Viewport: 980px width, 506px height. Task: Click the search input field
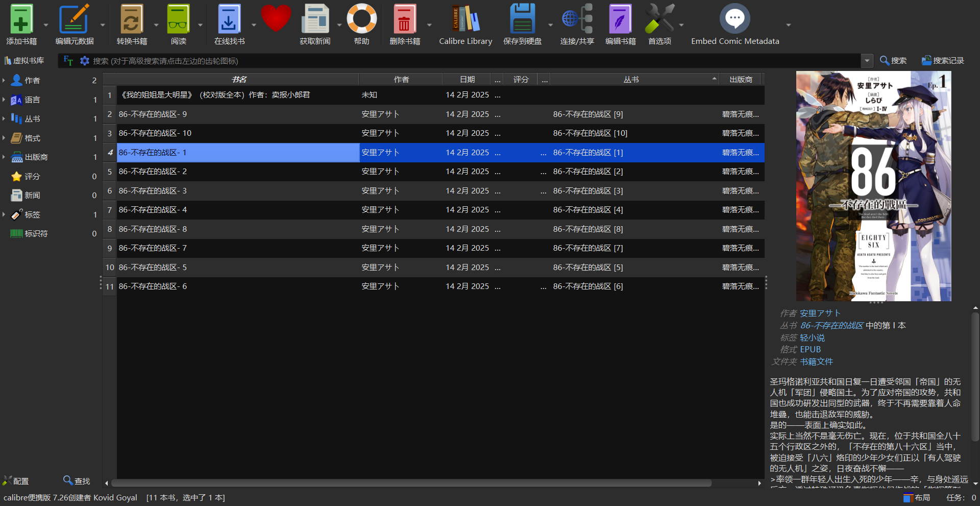pos(475,61)
